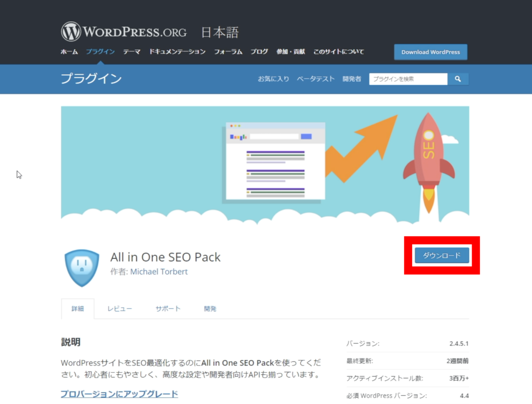
Task: Switch to the レビュー tab
Action: 119,308
